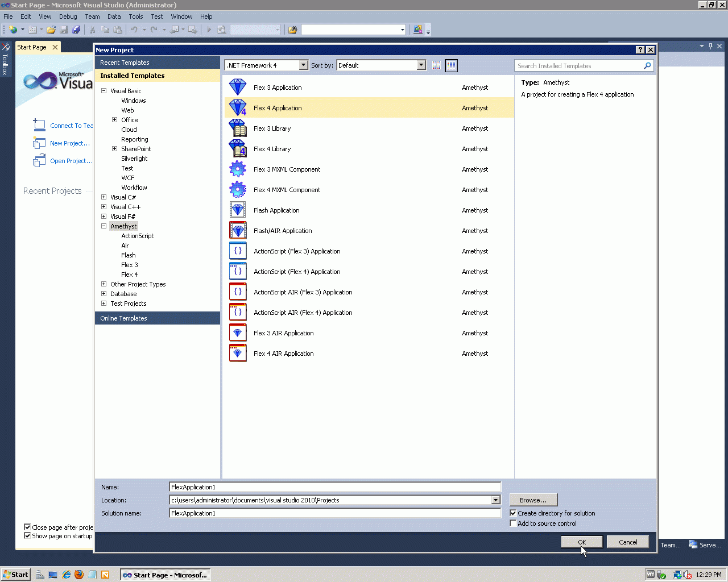This screenshot has width=728, height=582.
Task: Select the Flex 4 Application template row
Action: pos(369,108)
